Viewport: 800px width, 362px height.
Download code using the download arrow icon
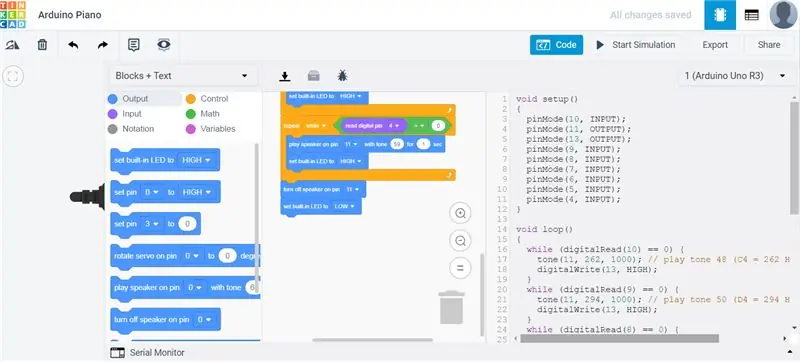tap(285, 76)
